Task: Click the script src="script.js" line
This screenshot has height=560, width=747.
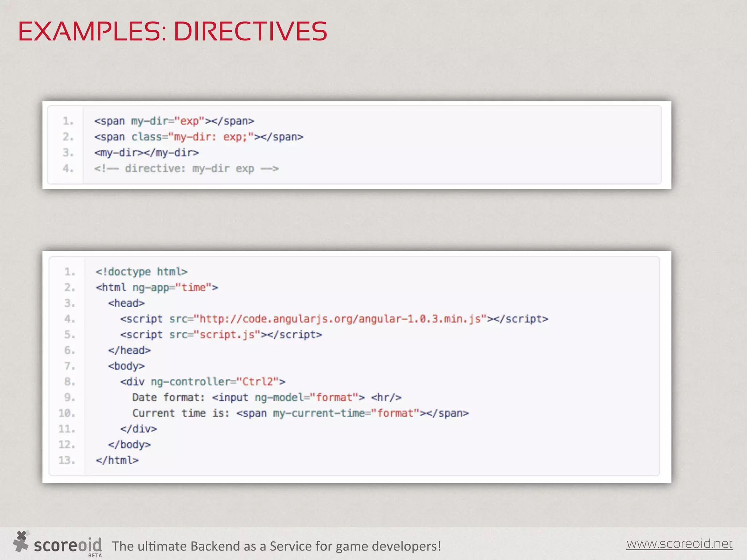Action: (x=221, y=334)
